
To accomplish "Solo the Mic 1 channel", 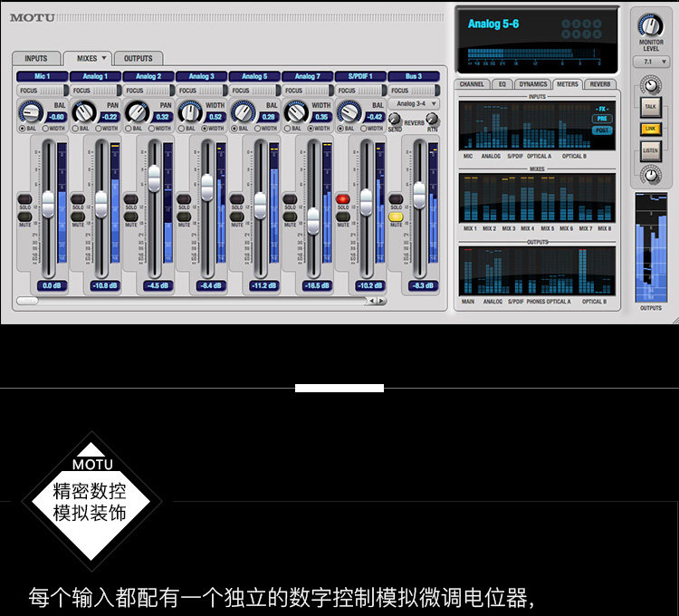I will click(x=24, y=199).
